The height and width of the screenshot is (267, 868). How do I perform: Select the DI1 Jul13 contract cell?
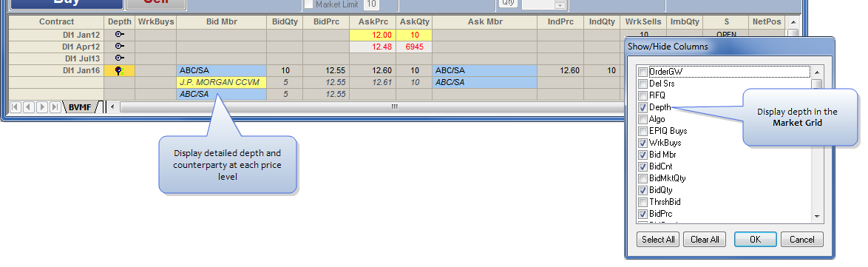(56, 58)
